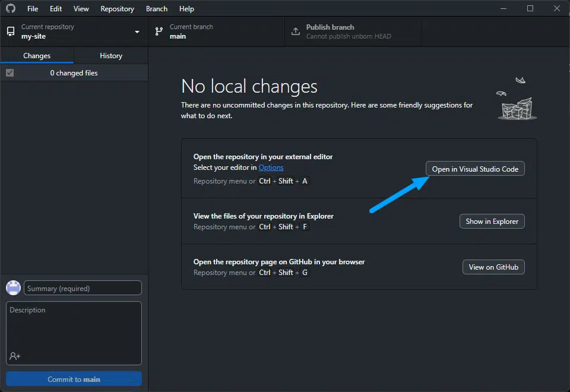570x392 pixels.
Task: Open the View menu
Action: tap(81, 9)
